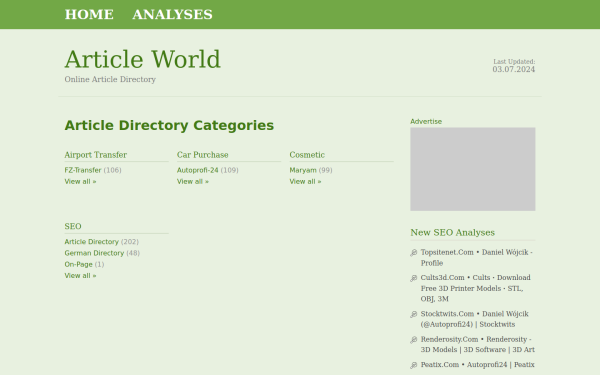600x375 pixels.
Task: Open the Renderosity.Com analysis link
Action: tap(478, 344)
